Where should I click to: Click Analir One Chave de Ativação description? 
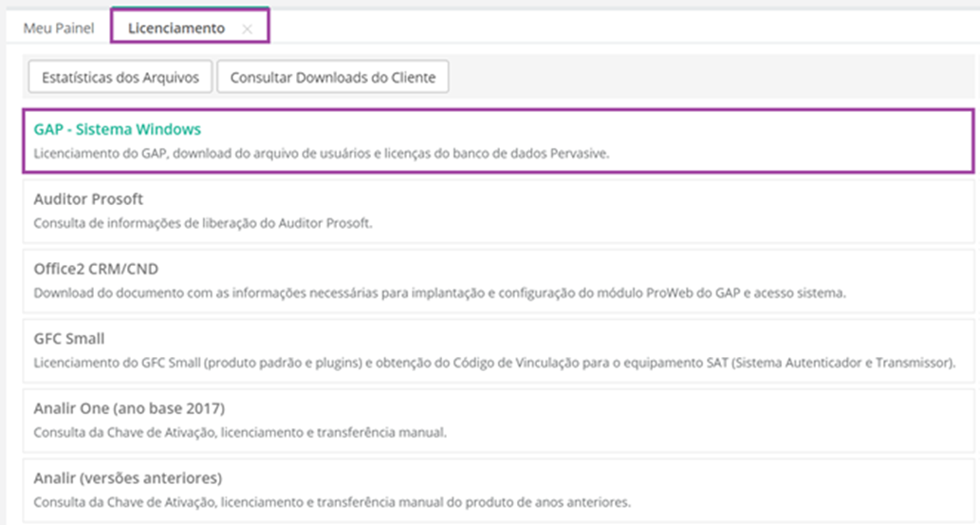[240, 432]
